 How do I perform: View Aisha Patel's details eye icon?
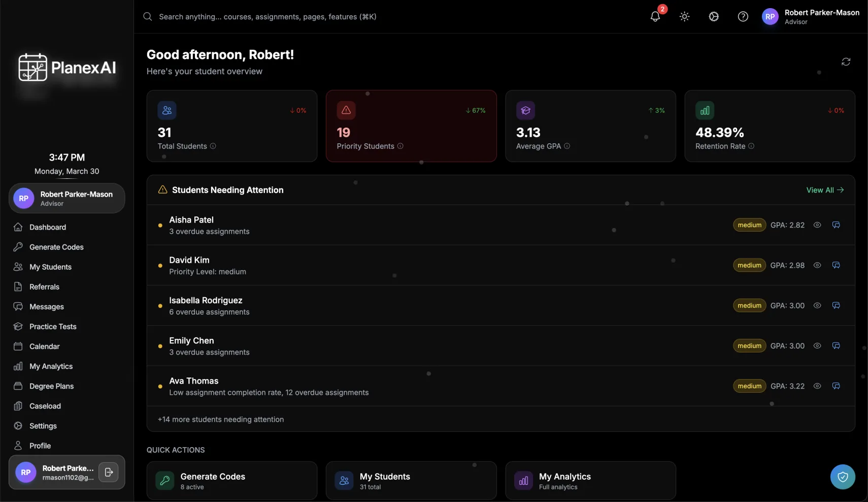click(x=817, y=225)
